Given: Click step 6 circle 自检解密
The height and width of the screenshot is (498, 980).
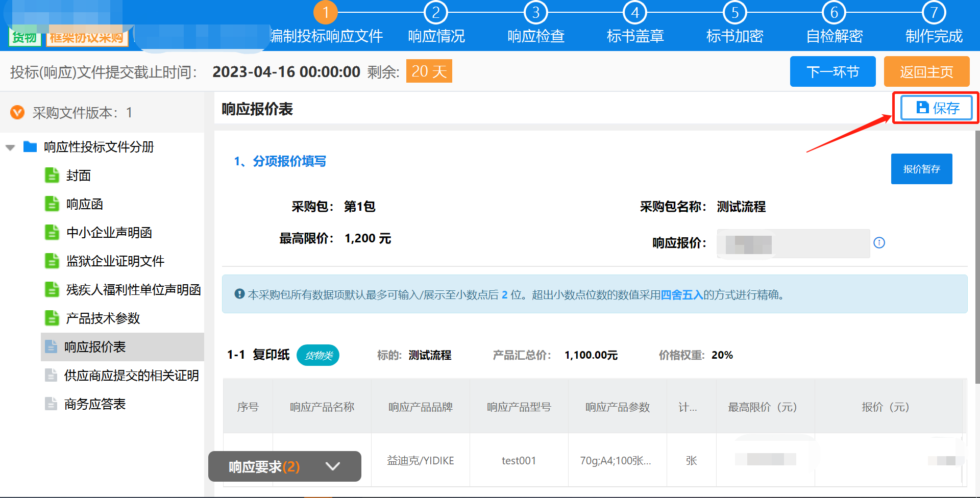Looking at the screenshot, I should click(x=835, y=12).
